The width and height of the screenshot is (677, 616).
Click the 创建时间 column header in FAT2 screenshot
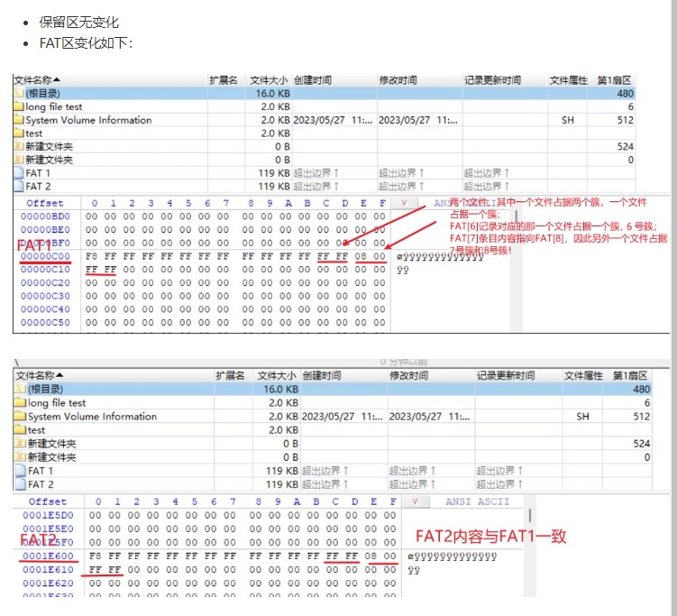click(322, 375)
